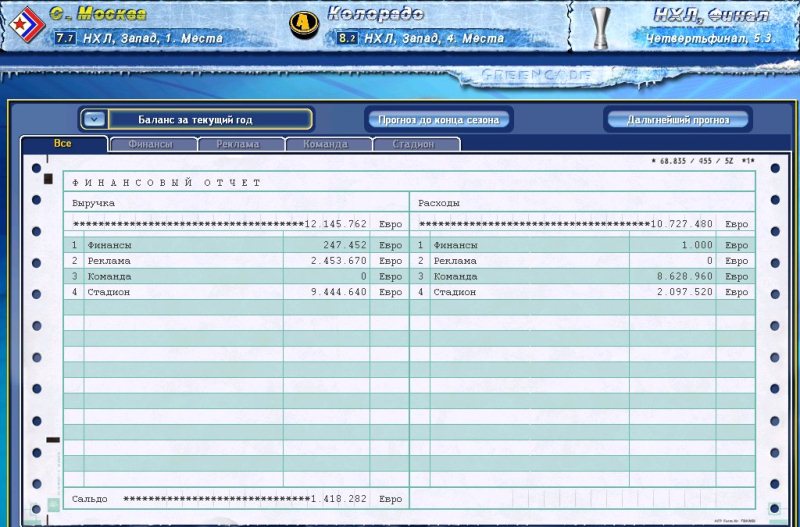Expand the balance period dropdown arrow
The image size is (800, 527).
(94, 119)
